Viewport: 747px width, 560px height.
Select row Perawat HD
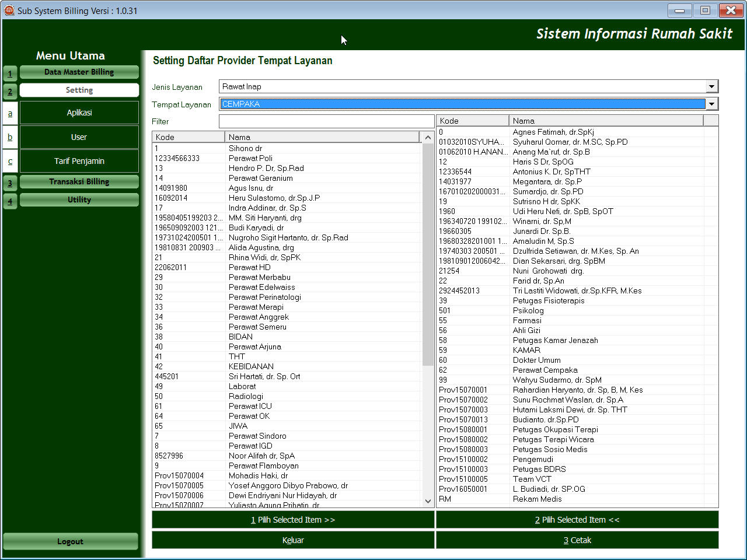(286, 267)
